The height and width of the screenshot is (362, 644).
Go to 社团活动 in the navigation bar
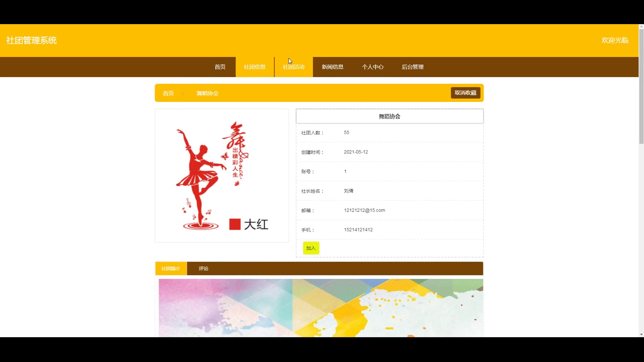pyautogui.click(x=293, y=67)
